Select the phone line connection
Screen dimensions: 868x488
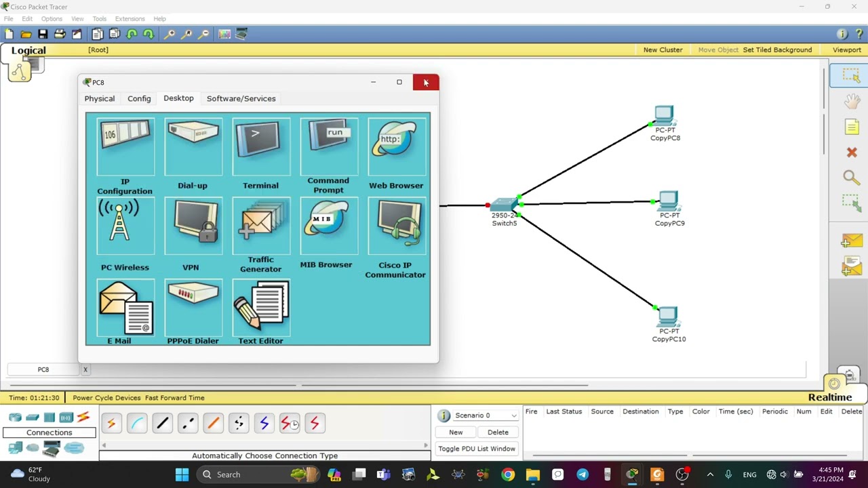[x=239, y=424]
